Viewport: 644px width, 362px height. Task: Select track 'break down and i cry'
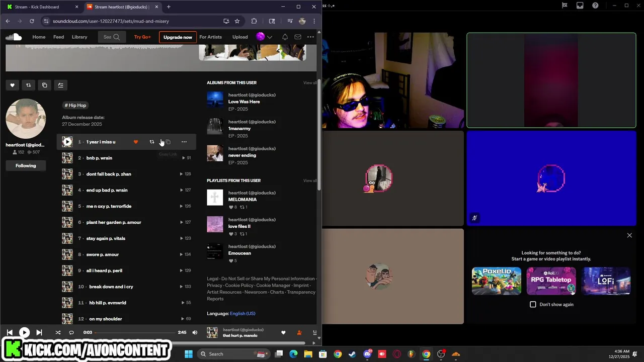pyautogui.click(x=111, y=287)
